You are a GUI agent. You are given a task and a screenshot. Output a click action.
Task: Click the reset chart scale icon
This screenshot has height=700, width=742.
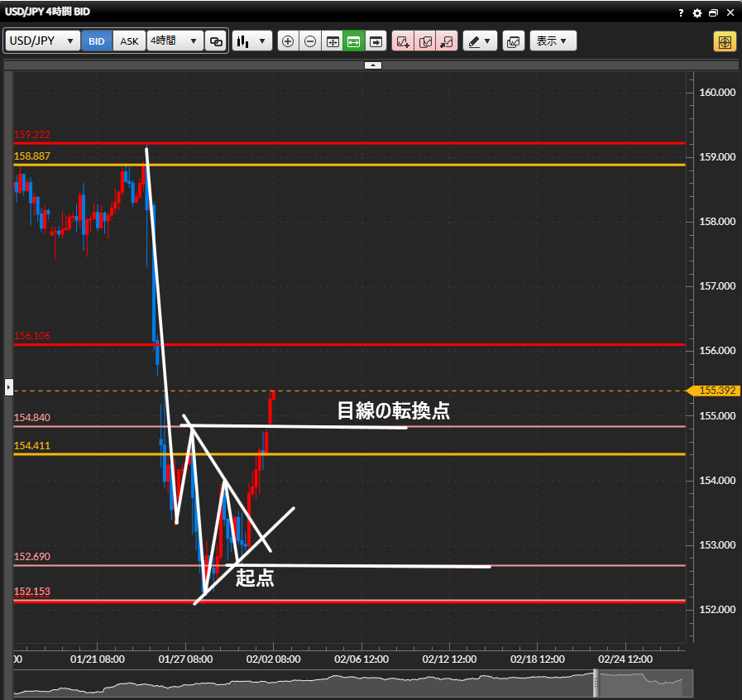(333, 41)
